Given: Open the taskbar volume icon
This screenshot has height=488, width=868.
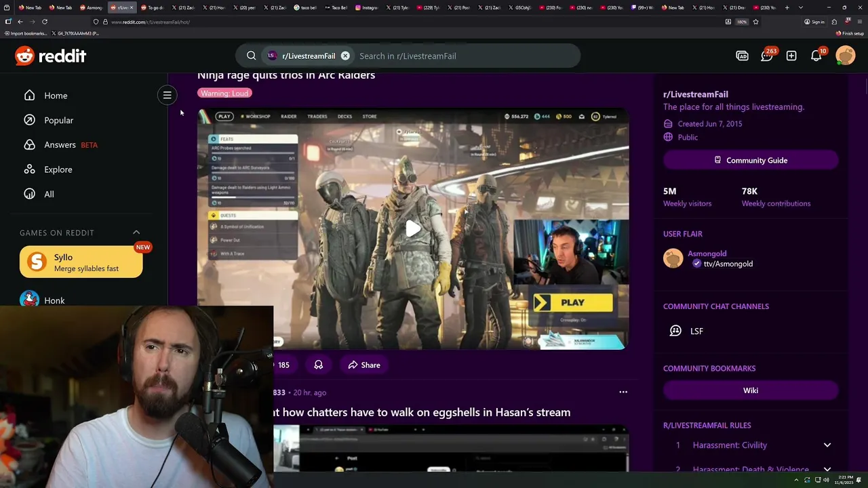Looking at the screenshot, I should pyautogui.click(x=826, y=480).
